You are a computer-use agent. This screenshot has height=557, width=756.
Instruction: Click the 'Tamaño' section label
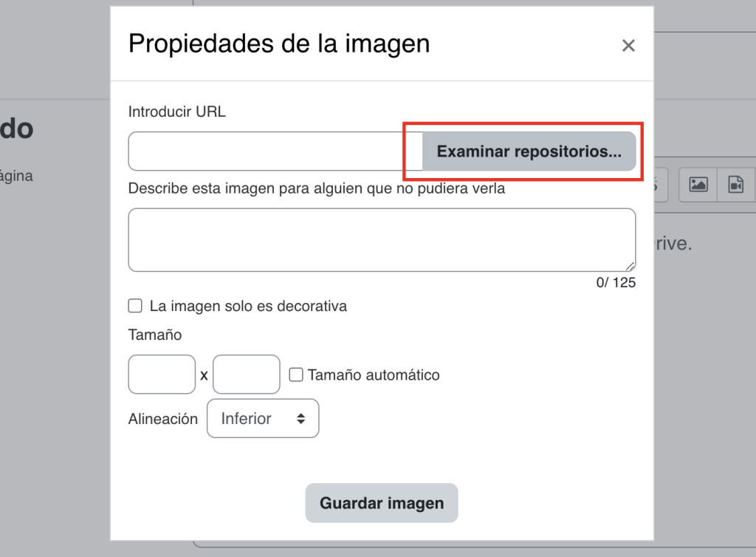(155, 335)
